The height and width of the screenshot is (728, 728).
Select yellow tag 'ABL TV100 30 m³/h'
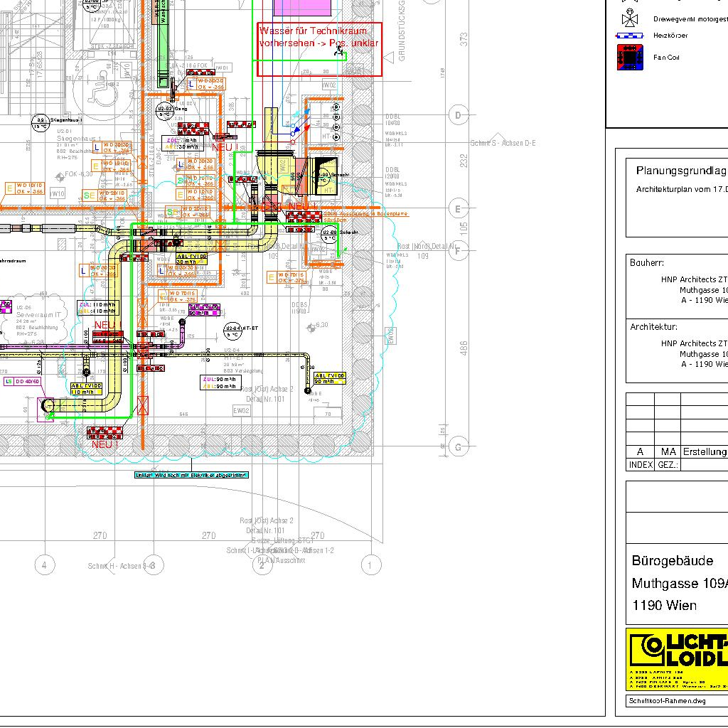(192, 259)
